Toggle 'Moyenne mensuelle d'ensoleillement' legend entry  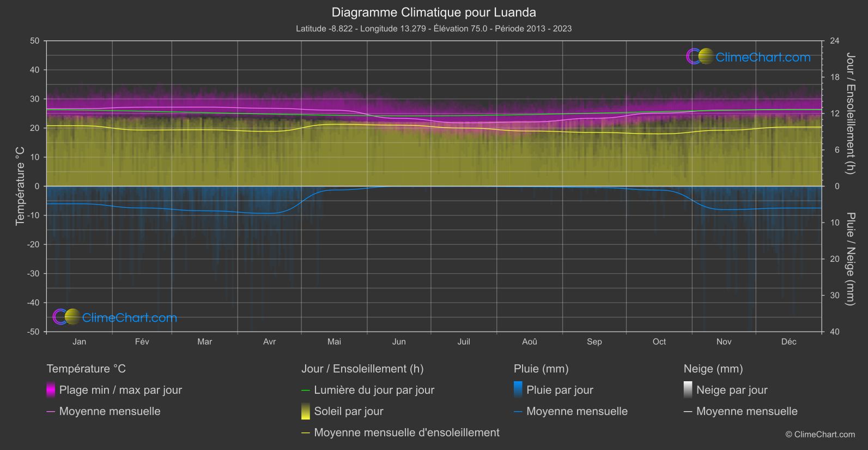point(406,433)
